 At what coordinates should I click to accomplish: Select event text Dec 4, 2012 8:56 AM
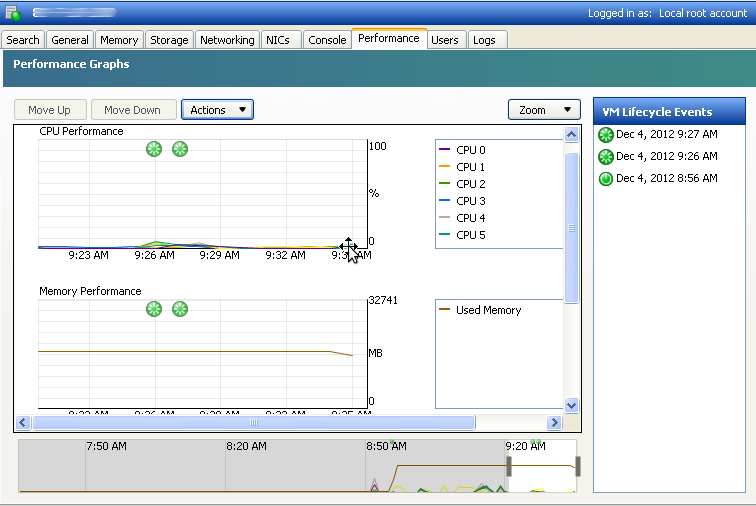point(667,178)
